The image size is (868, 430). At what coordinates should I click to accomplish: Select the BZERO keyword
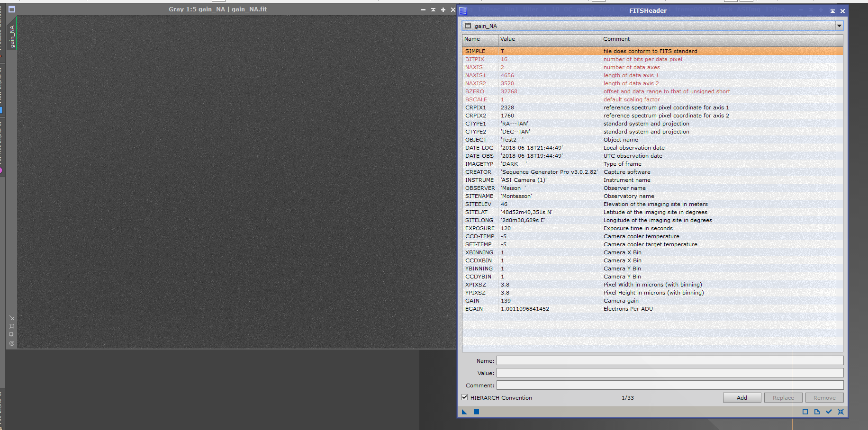475,91
